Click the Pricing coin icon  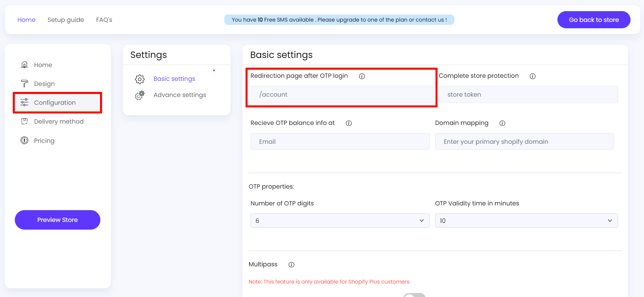25,140
